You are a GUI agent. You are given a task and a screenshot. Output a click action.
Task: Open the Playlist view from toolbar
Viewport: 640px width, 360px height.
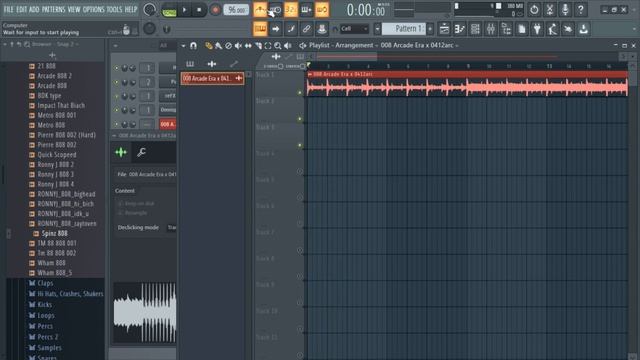click(x=444, y=29)
